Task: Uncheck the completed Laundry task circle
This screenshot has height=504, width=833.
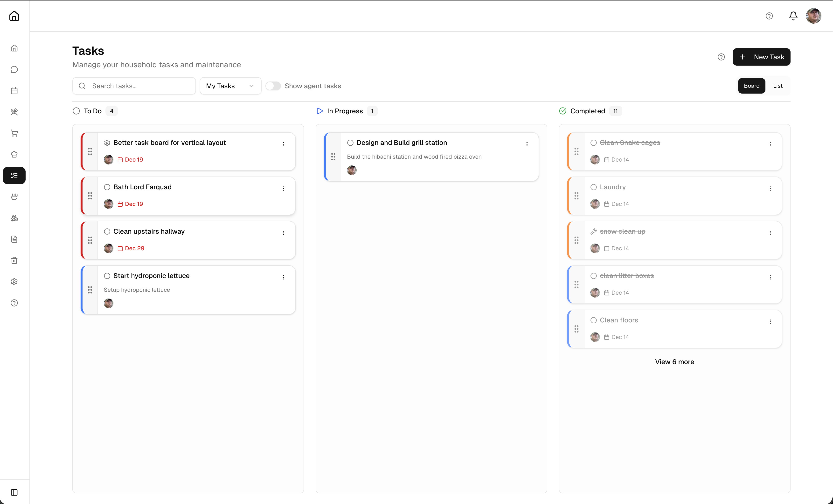Action: click(x=593, y=187)
